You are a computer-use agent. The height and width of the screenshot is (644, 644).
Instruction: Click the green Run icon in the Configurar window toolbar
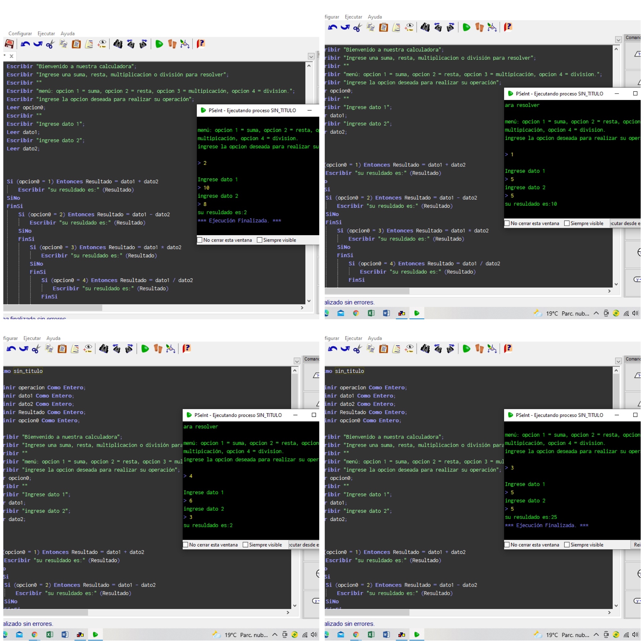tap(159, 44)
